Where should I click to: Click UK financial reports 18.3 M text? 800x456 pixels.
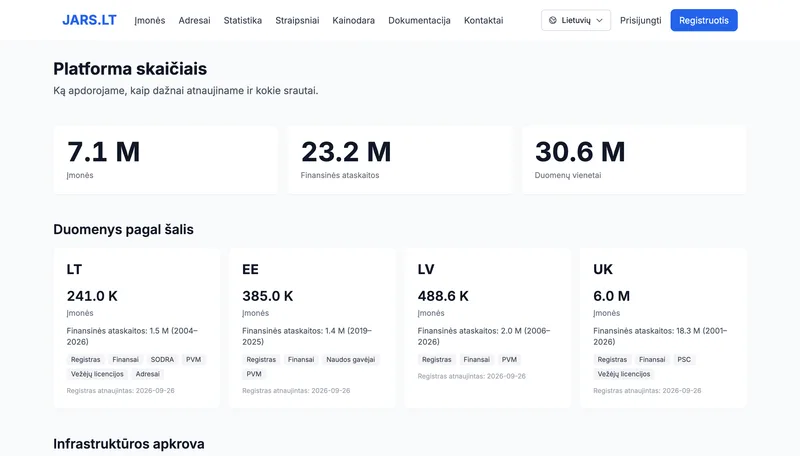tap(660, 336)
